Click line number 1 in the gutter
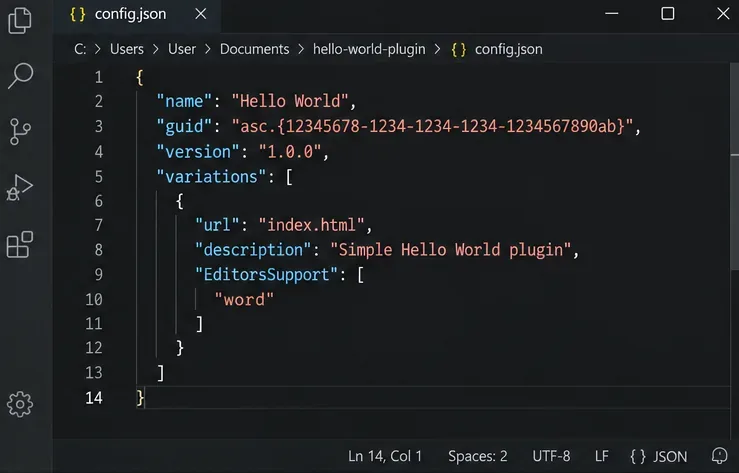Screen dimensions: 739x473 tap(99, 77)
